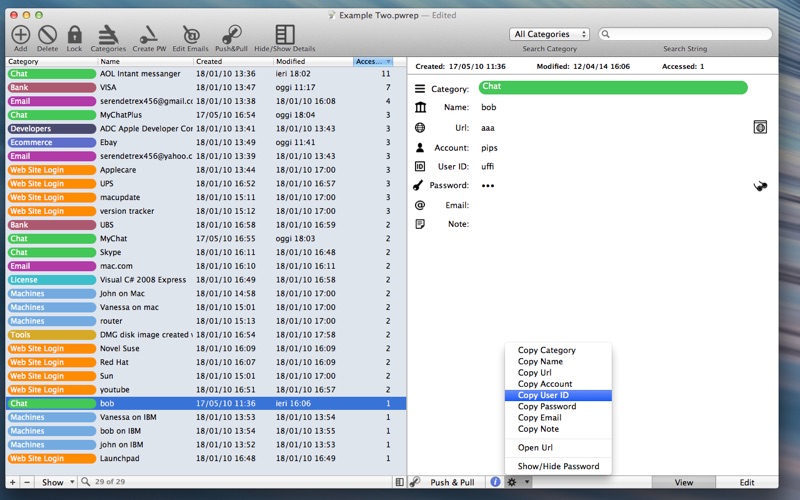Expand the Show dropdown at bottom left
The width and height of the screenshot is (800, 500).
point(58,482)
